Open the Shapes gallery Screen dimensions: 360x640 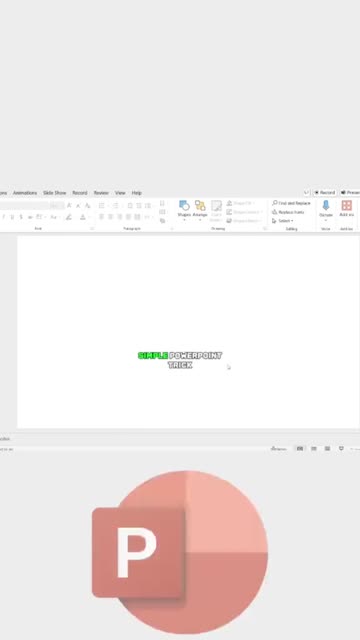click(184, 209)
